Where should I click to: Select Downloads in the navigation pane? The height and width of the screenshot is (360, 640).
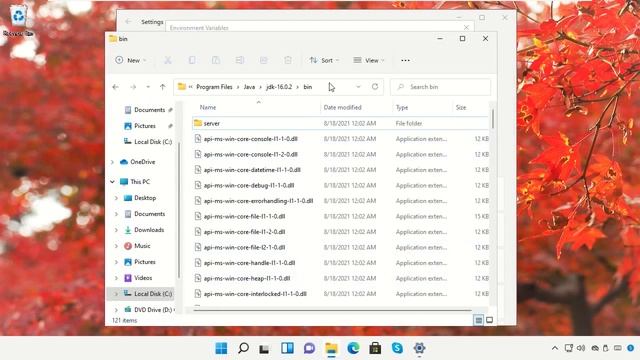tap(144, 230)
